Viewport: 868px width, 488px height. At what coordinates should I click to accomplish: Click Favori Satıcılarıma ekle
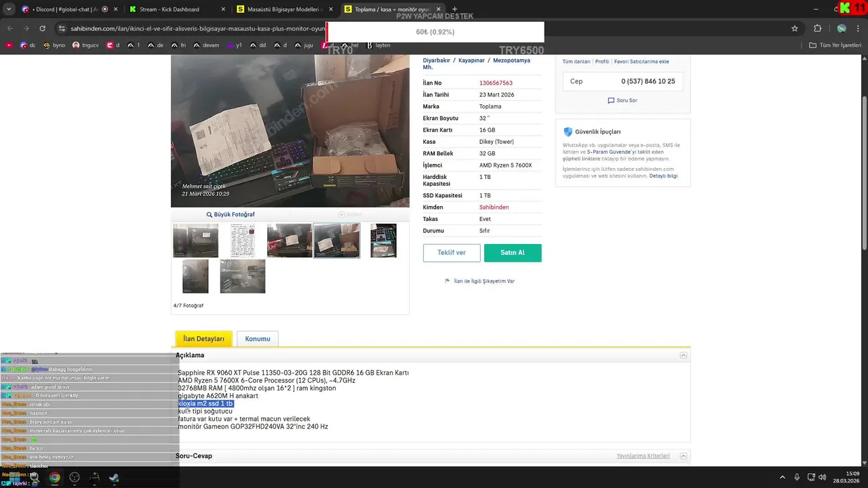[642, 62]
